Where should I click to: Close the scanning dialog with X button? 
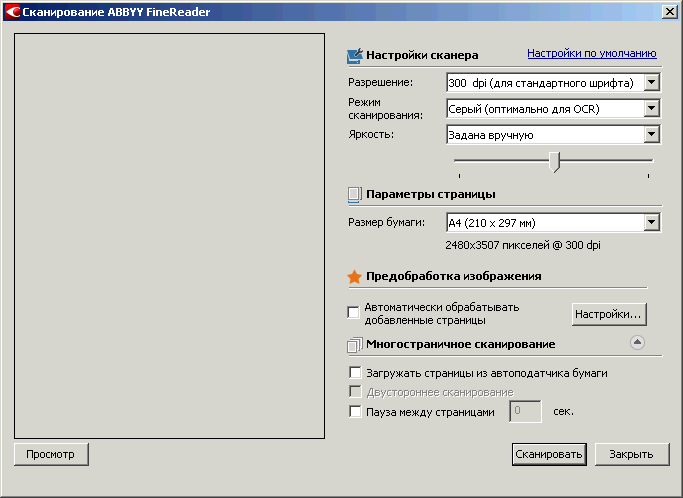[x=669, y=11]
